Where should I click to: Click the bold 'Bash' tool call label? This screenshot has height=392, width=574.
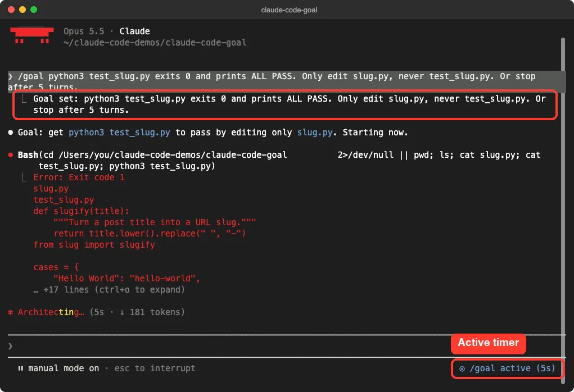(28, 155)
